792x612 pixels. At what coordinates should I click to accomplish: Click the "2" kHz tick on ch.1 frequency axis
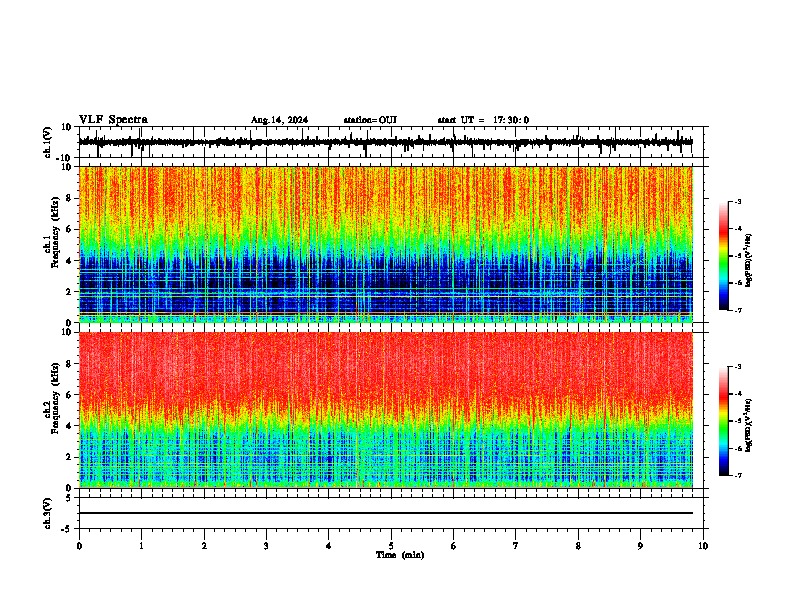pyautogui.click(x=69, y=292)
